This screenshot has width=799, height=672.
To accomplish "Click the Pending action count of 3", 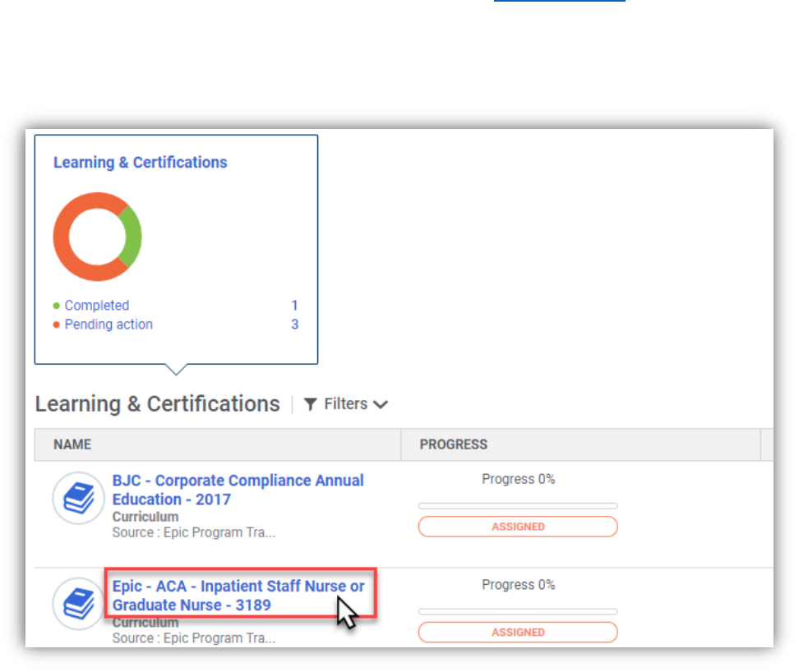I will coord(294,324).
